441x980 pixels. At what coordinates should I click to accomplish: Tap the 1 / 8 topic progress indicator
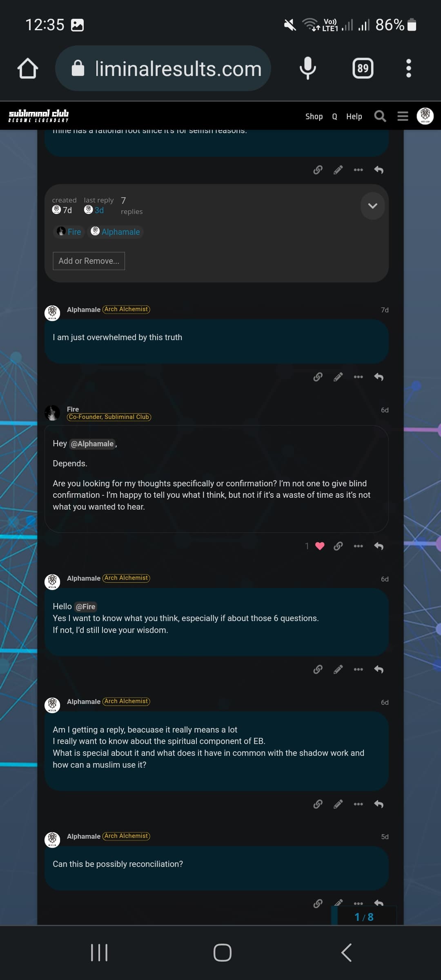tap(364, 917)
